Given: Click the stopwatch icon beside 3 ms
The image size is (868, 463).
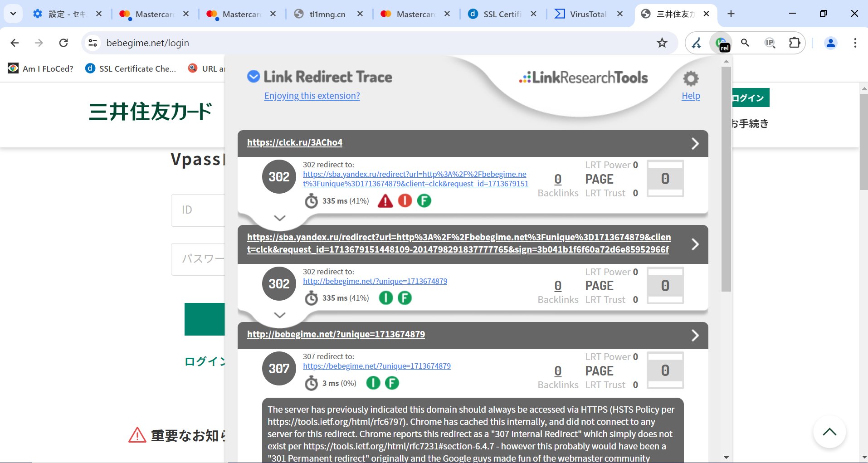Looking at the screenshot, I should (311, 383).
